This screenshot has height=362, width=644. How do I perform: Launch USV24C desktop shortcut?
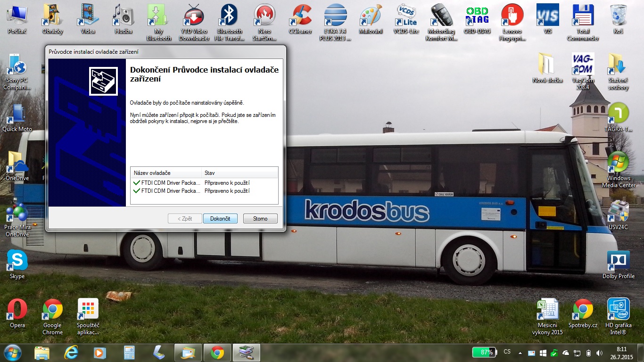[x=618, y=215]
